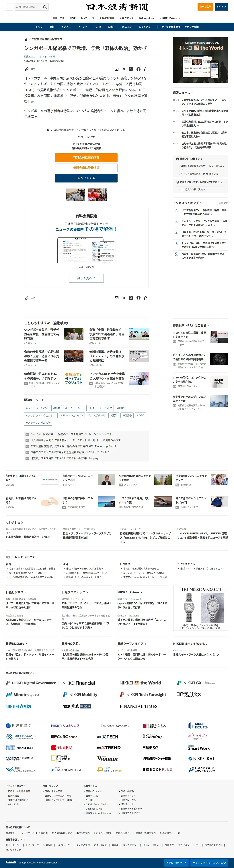The height and width of the screenshot is (868, 234).
Task: Click in the 記事・株価を検索 search field
Action: click(28, 7)
